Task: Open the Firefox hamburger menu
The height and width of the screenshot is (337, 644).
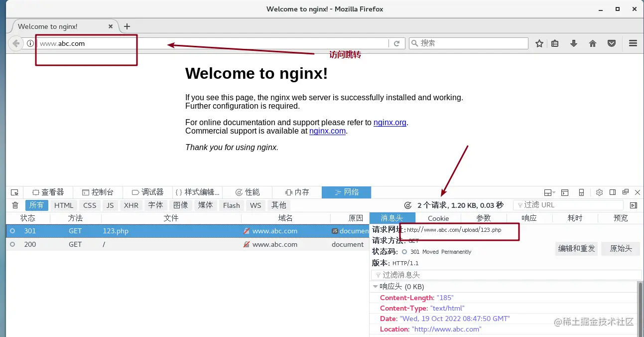Action: pos(633,43)
